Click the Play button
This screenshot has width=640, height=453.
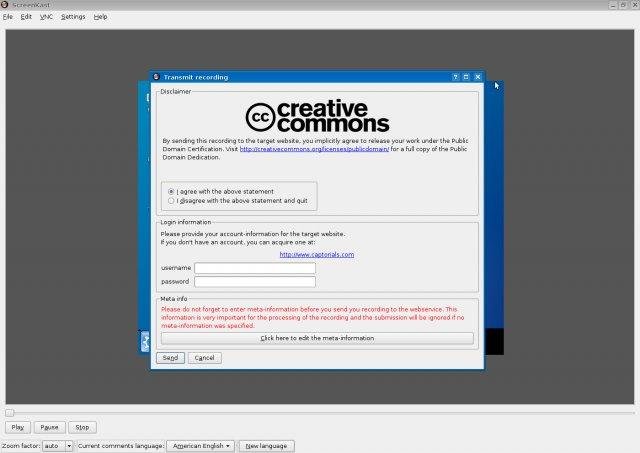[18, 427]
